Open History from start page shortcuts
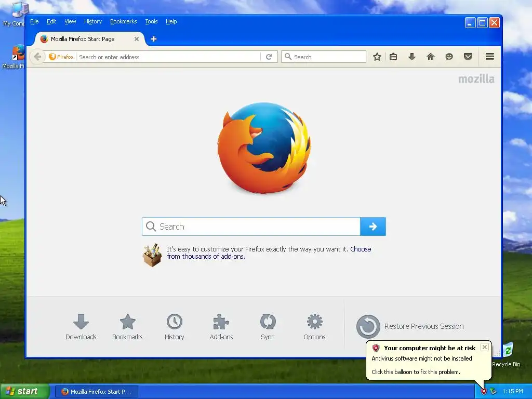Screen dimensions: 532x399 [175, 327]
